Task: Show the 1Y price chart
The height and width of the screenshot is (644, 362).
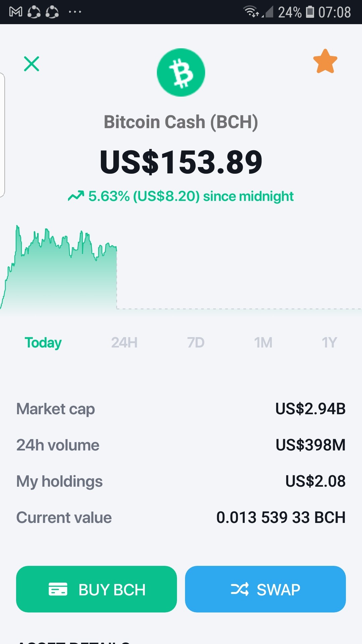Action: click(x=329, y=343)
